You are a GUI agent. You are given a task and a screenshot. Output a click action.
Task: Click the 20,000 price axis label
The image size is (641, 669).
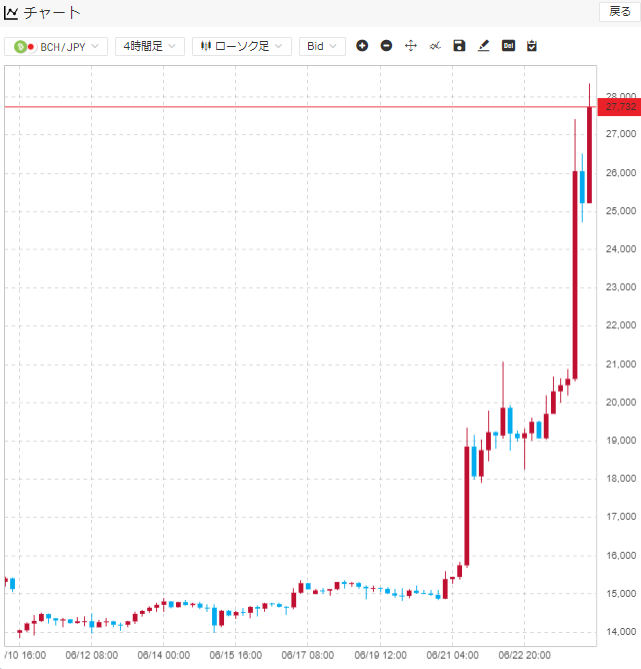[x=621, y=402]
